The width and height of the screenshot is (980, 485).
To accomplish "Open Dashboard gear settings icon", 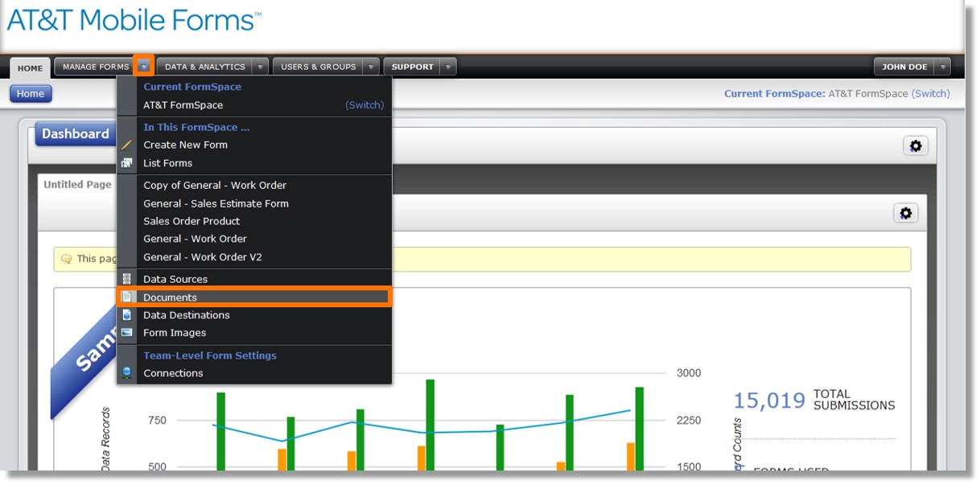I will pos(916,146).
